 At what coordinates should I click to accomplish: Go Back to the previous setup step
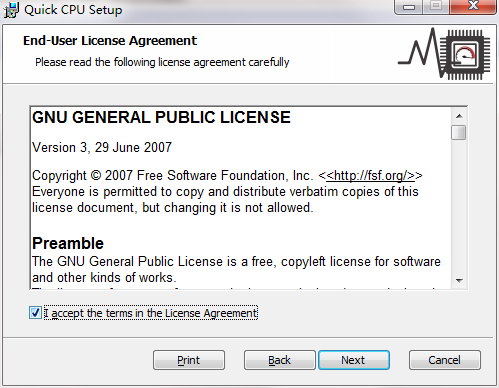[280, 360]
